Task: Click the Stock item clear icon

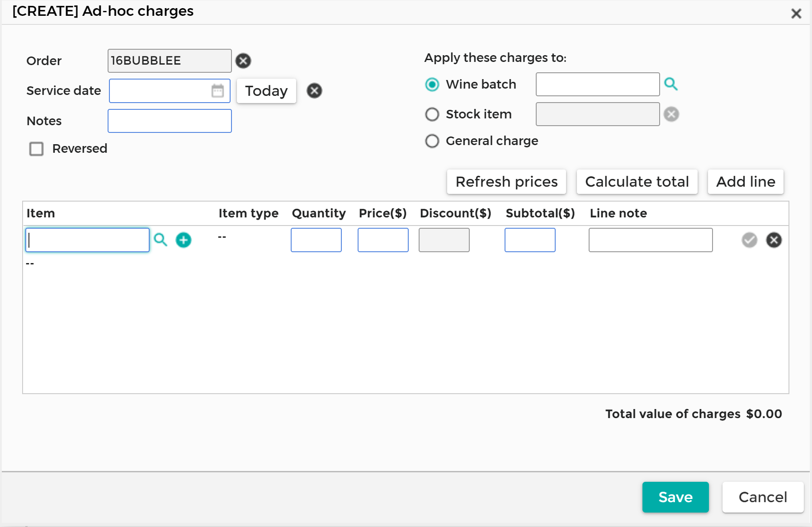Action: [x=671, y=114]
